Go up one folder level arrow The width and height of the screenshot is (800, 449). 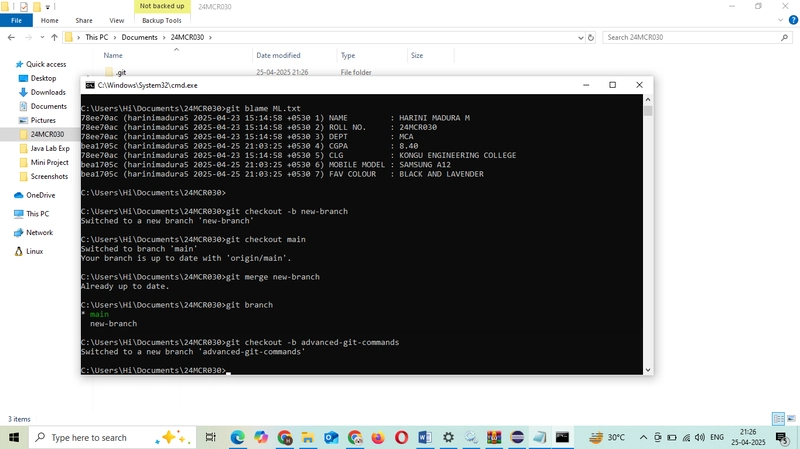54,37
